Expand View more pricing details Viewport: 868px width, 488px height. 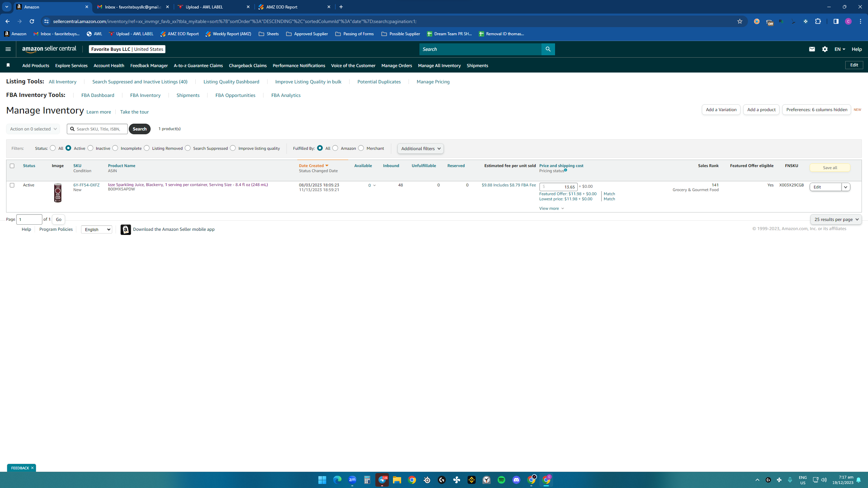[552, 208]
